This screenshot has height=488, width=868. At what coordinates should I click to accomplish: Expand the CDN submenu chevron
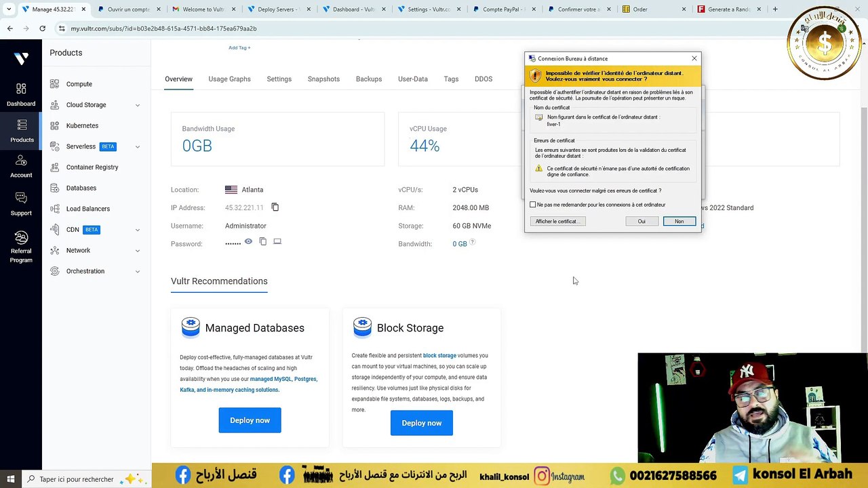click(138, 230)
